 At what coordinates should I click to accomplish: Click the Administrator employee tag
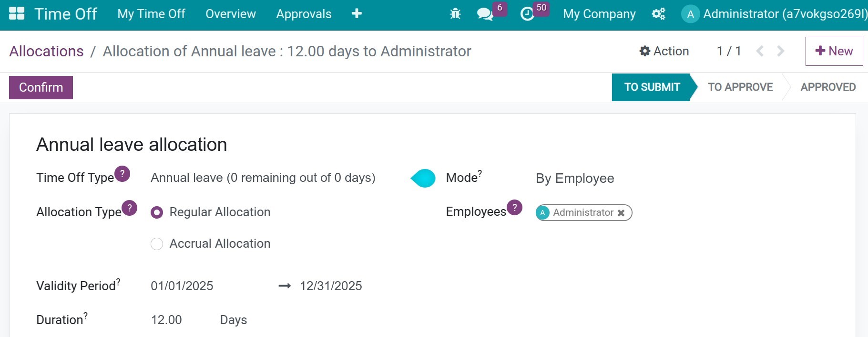[x=583, y=212]
